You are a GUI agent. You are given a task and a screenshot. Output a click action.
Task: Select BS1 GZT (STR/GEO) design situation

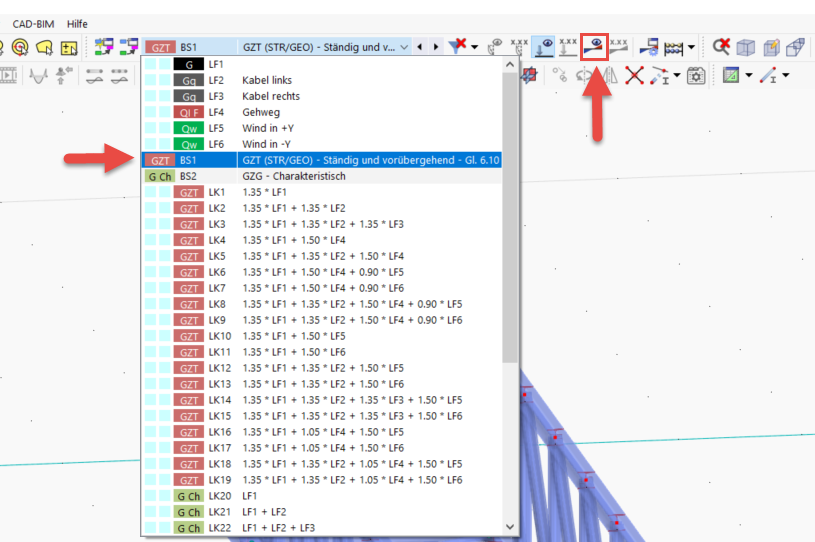(322, 160)
